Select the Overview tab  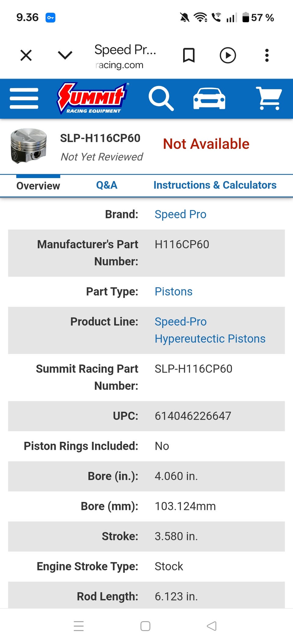38,186
